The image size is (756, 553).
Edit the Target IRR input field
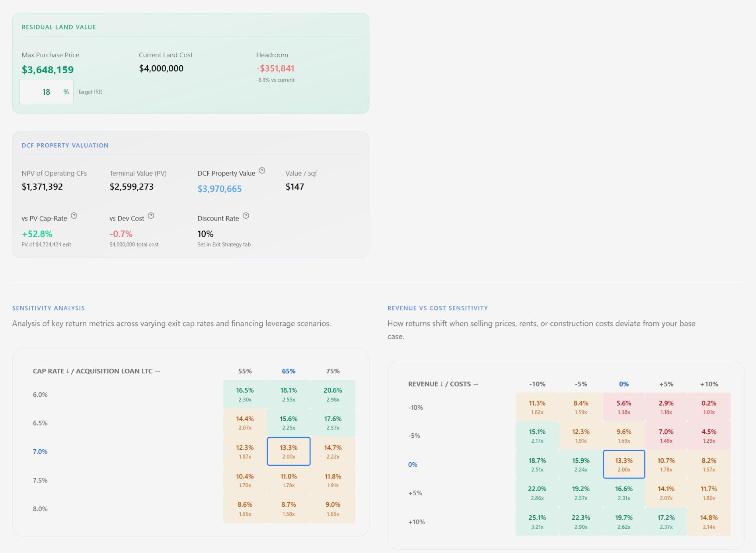pos(46,92)
